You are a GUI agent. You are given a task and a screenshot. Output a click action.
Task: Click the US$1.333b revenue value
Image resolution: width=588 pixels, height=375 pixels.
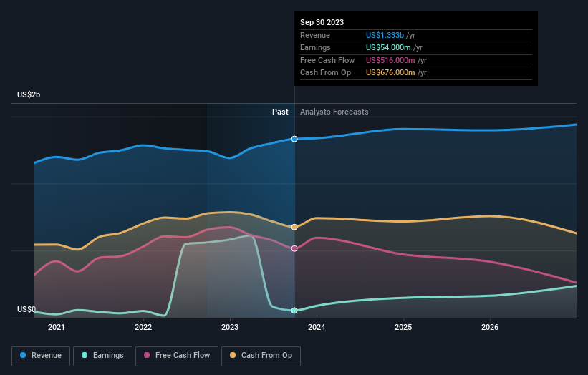coord(385,35)
